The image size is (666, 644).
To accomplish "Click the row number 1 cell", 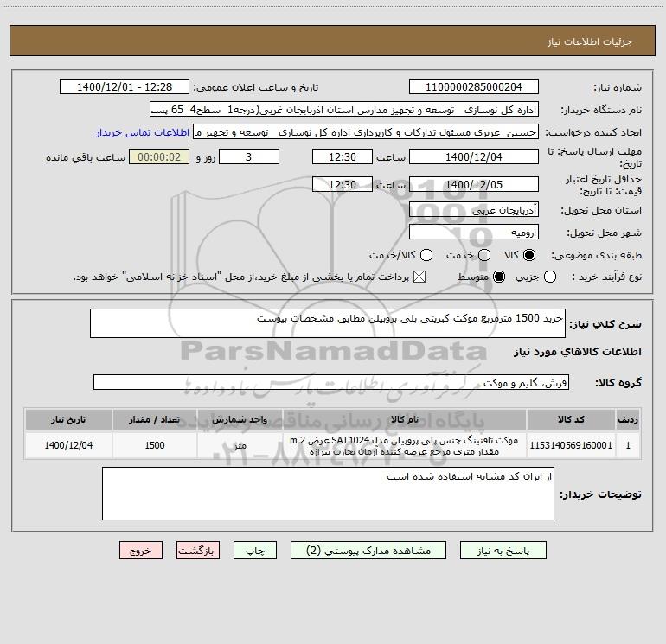I will tap(628, 445).
